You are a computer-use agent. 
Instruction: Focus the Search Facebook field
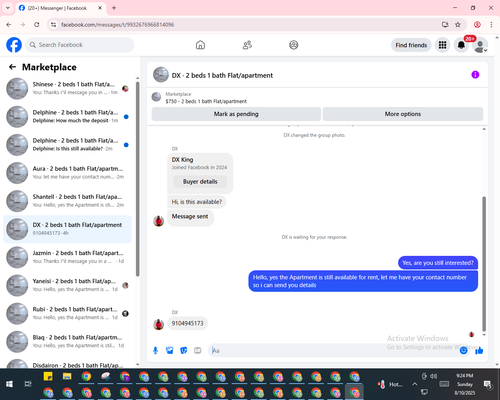[x=80, y=45]
